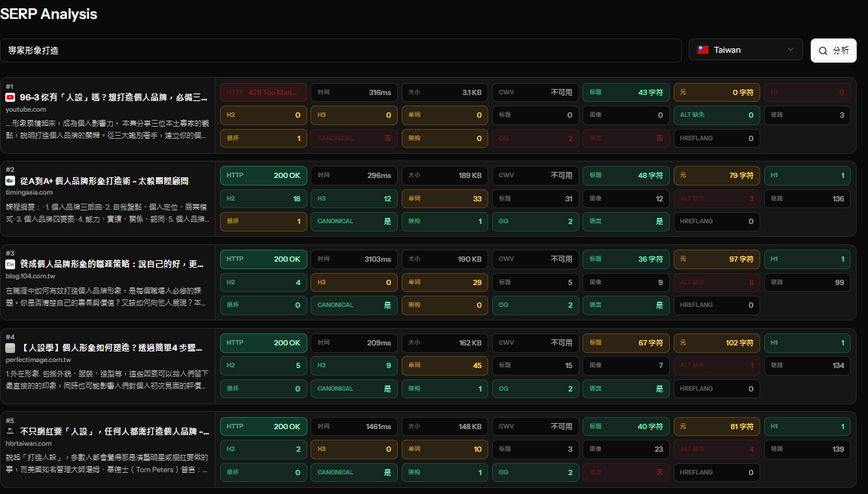This screenshot has width=868, height=494.
Task: Click the images count 23 cell
Action: (626, 450)
